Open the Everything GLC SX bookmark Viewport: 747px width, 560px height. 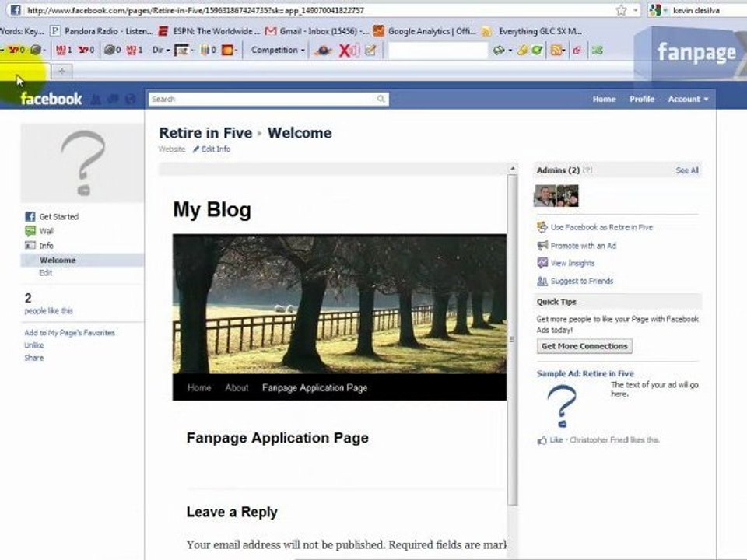click(x=532, y=31)
